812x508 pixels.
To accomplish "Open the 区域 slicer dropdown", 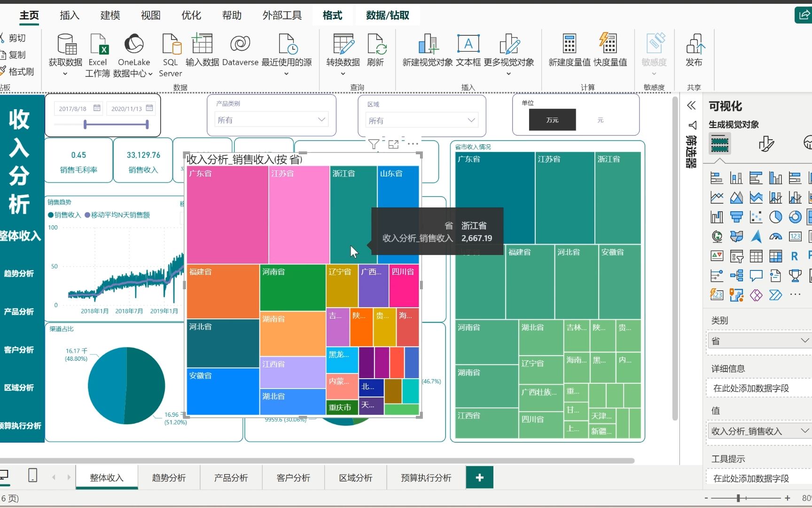I will pos(471,120).
